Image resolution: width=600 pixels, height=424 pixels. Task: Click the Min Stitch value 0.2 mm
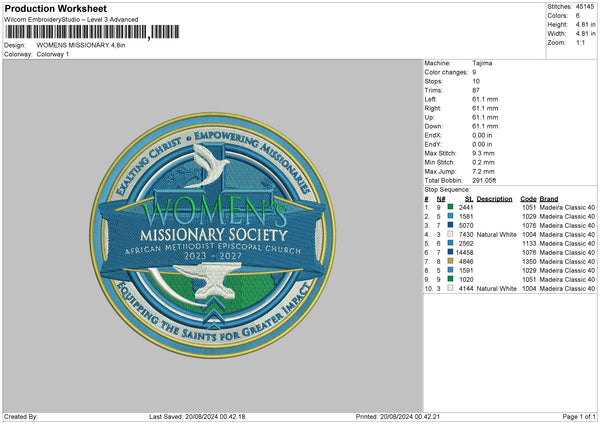(483, 162)
